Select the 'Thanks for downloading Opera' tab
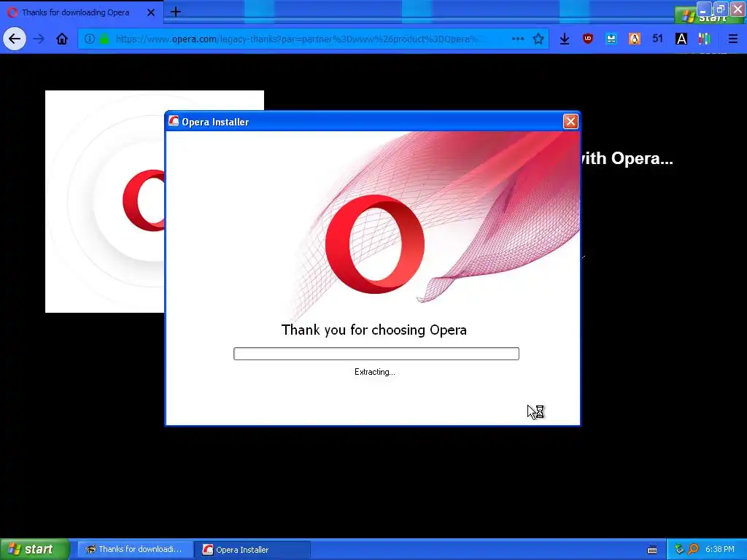Image resolution: width=747 pixels, height=560 pixels. click(x=82, y=12)
